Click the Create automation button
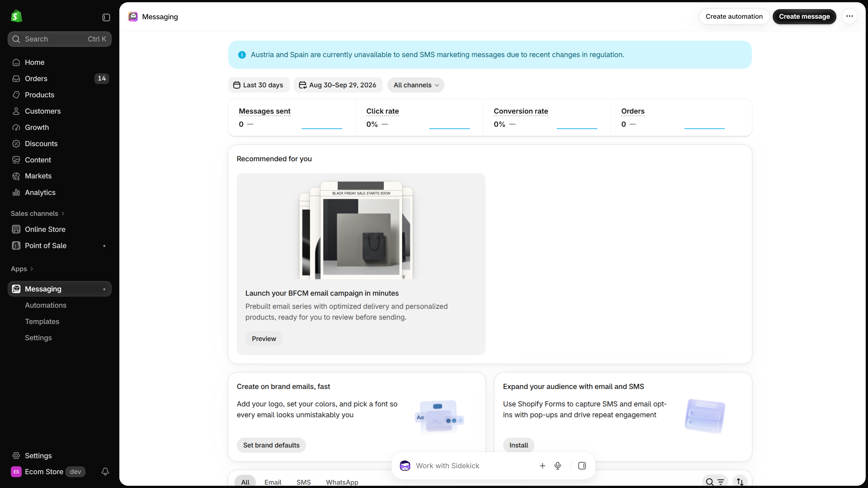Viewport: 868px width, 488px height. click(x=734, y=17)
